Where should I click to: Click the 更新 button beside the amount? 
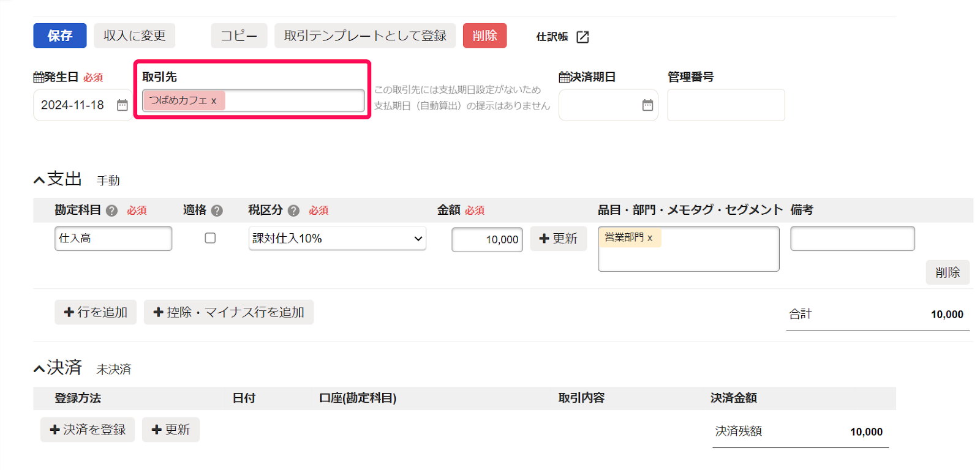559,239
